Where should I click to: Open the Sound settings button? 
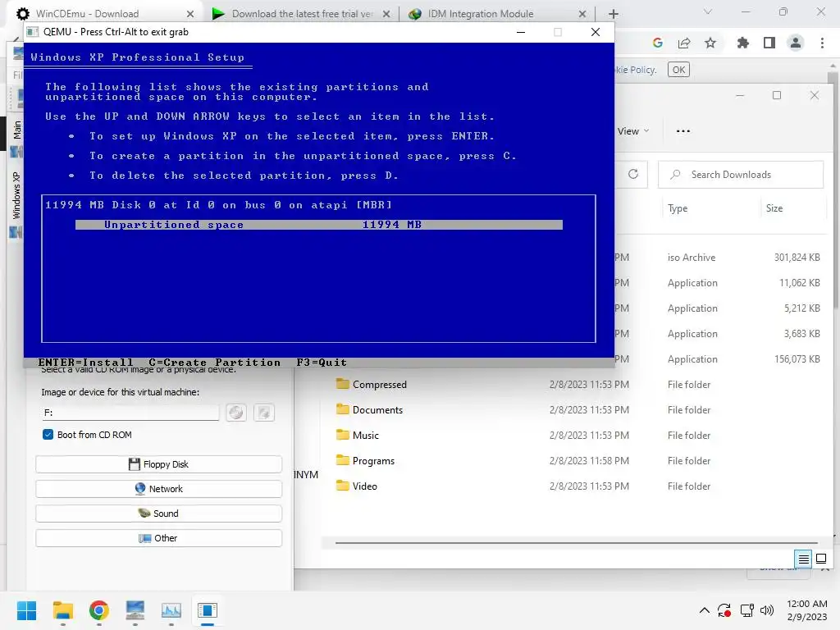(158, 514)
